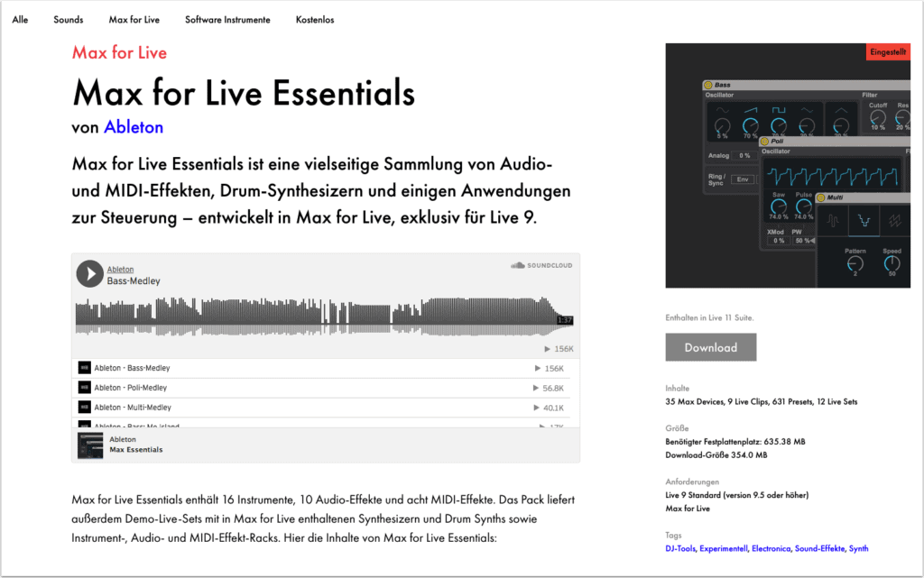
Task: Select the Kostenlos navigation item
Action: [x=315, y=20]
